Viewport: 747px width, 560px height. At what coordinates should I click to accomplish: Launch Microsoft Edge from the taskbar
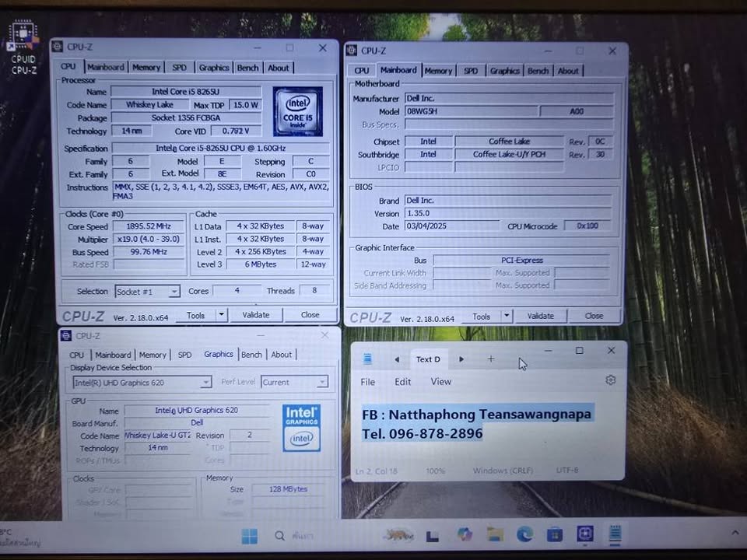tap(524, 534)
